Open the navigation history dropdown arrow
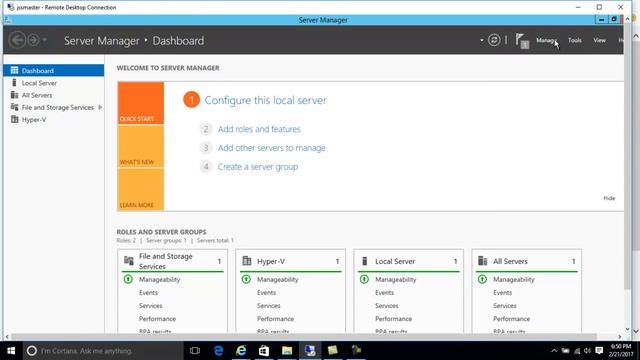 (x=44, y=40)
